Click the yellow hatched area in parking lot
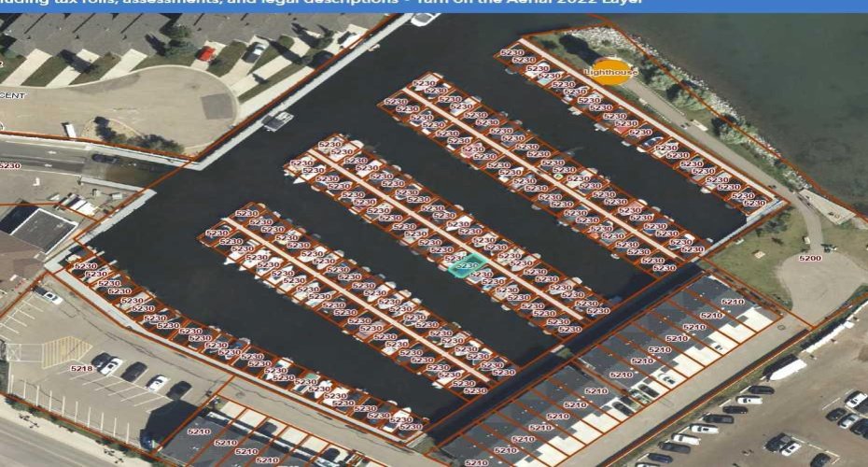 (65, 352)
